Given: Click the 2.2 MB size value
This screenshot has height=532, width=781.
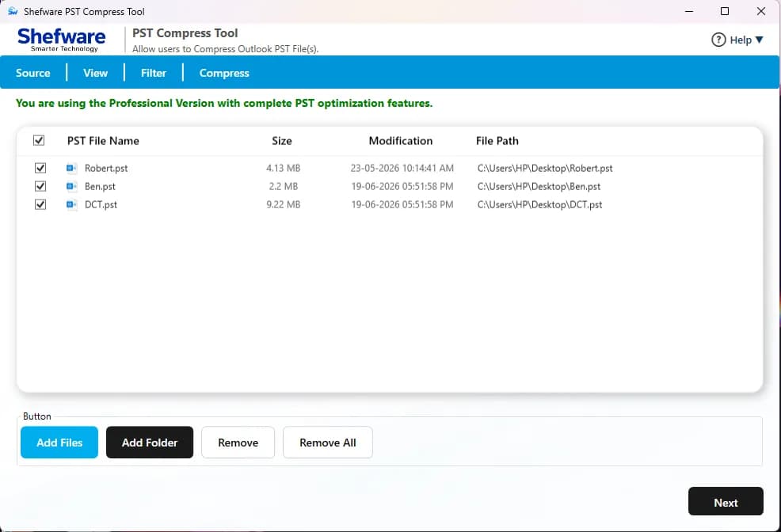Looking at the screenshot, I should (283, 187).
